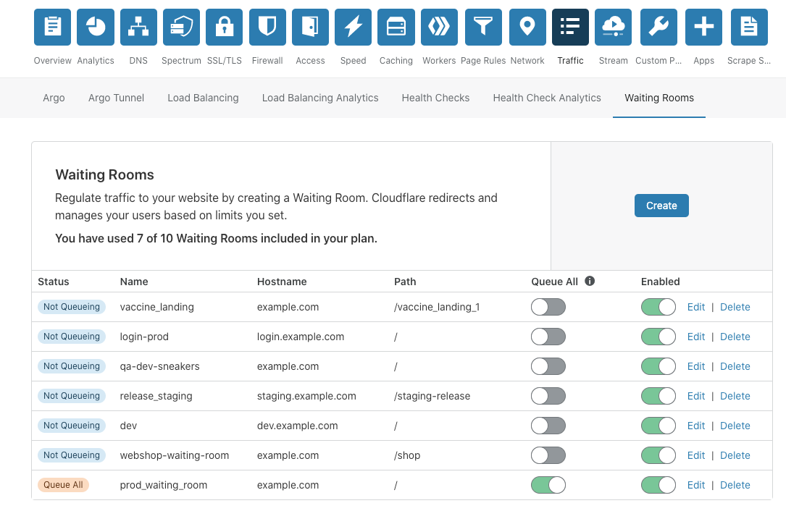Delete the login-prod waiting room

(x=735, y=337)
